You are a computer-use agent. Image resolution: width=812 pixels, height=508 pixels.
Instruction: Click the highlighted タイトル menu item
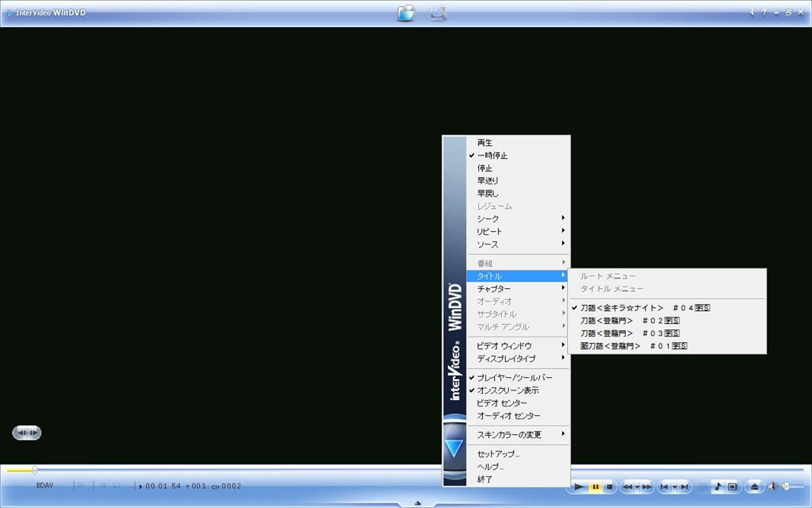pos(518,275)
